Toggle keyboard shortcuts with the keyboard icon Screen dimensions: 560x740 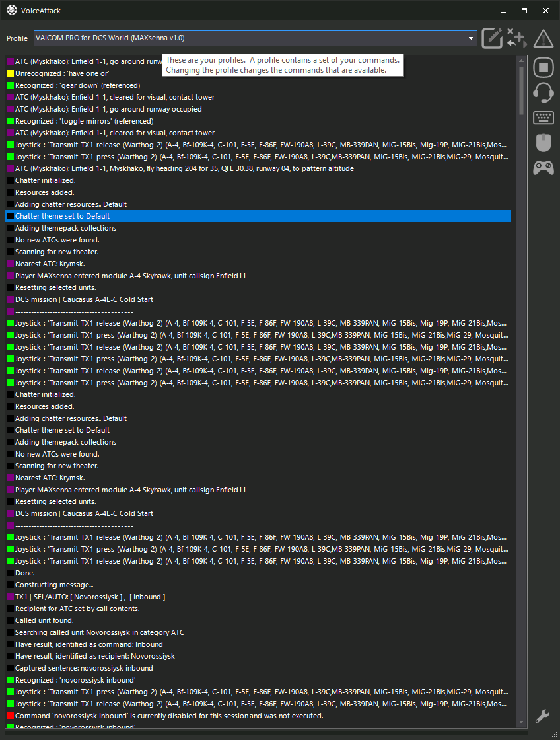point(543,118)
